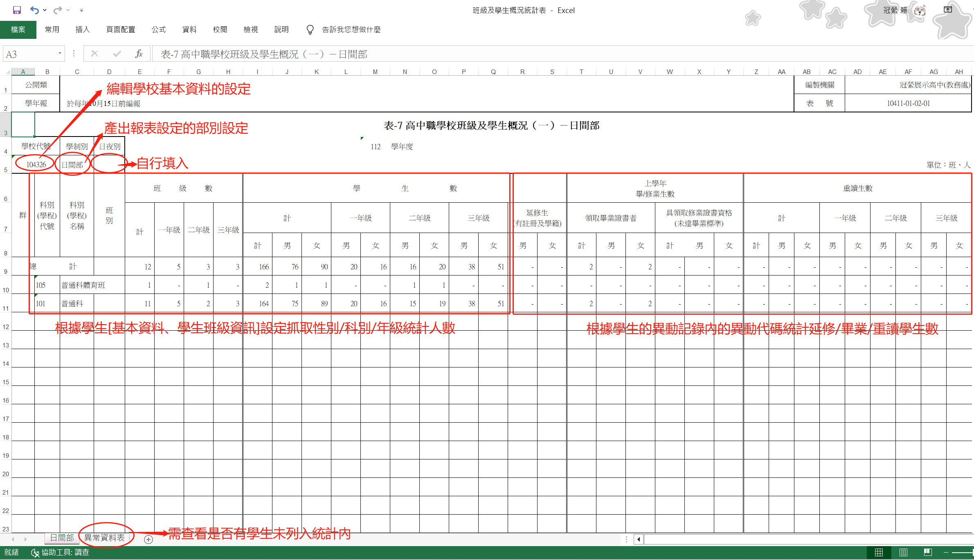The height and width of the screenshot is (560, 974).
Task: Select the 日夜別 header cell
Action: (109, 146)
